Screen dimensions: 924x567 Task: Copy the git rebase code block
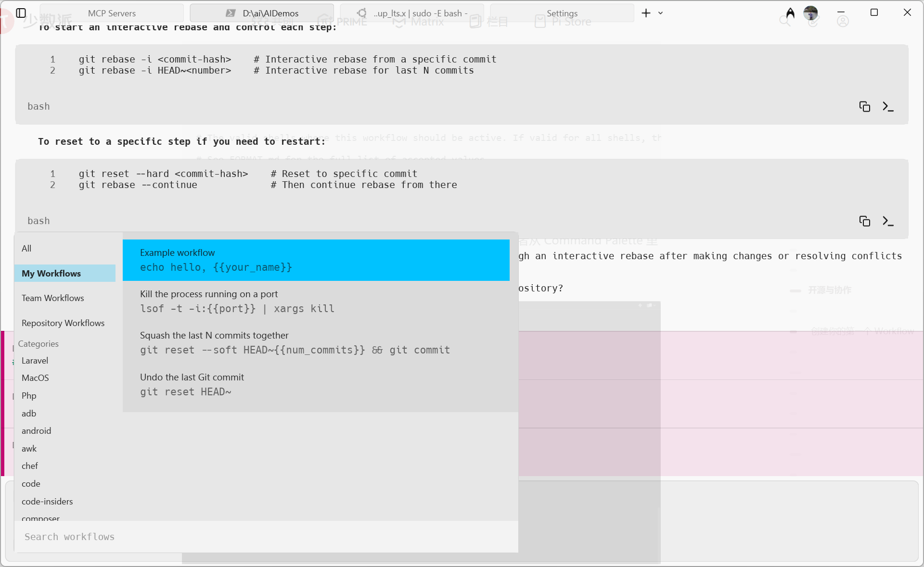click(x=864, y=106)
